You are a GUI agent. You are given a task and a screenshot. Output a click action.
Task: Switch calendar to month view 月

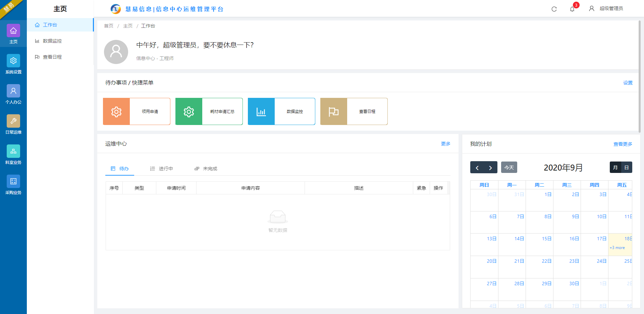[615, 168]
